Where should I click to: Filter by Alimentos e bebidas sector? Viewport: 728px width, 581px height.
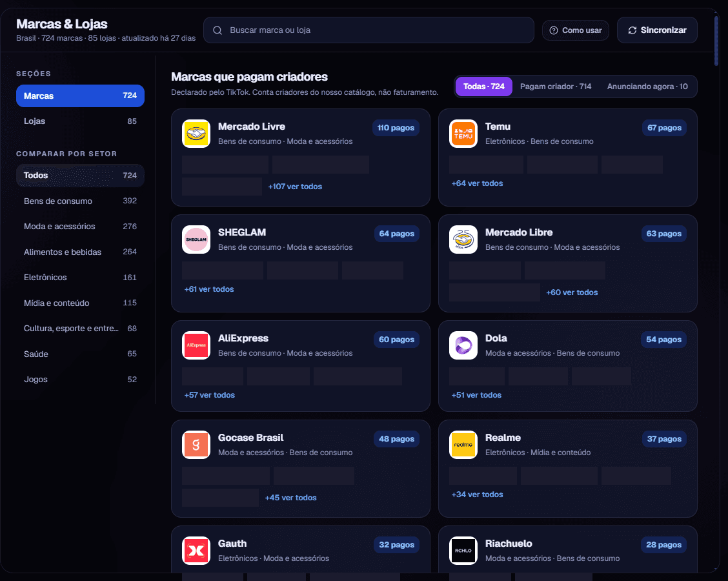[80, 252]
